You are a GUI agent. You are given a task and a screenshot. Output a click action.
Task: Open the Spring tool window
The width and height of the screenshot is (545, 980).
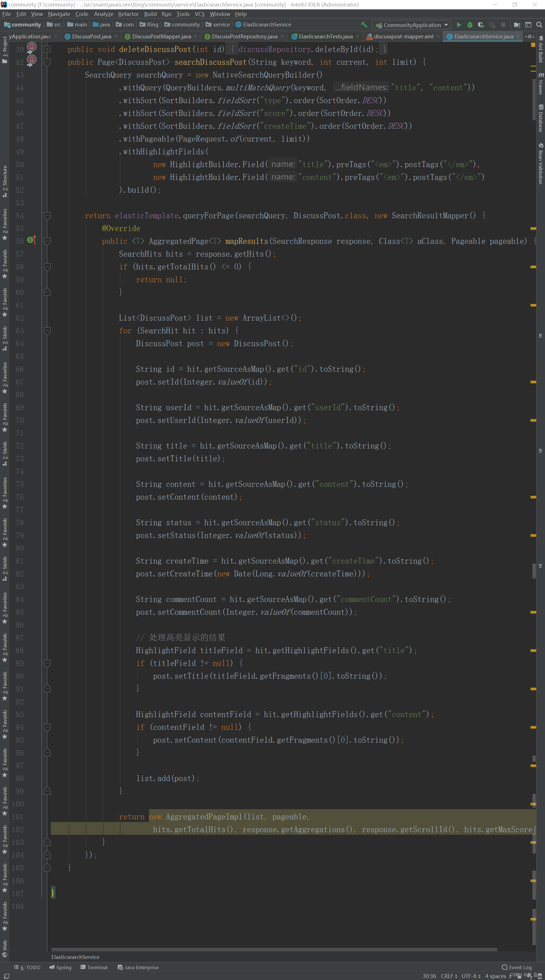(x=61, y=967)
